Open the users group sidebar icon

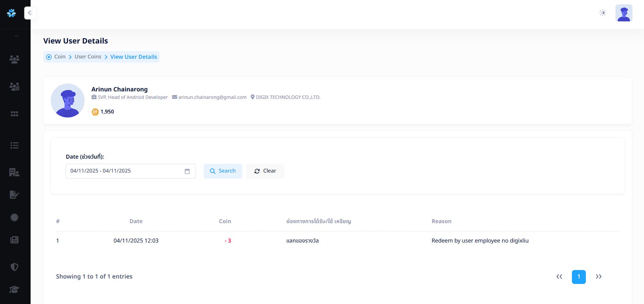(x=14, y=59)
